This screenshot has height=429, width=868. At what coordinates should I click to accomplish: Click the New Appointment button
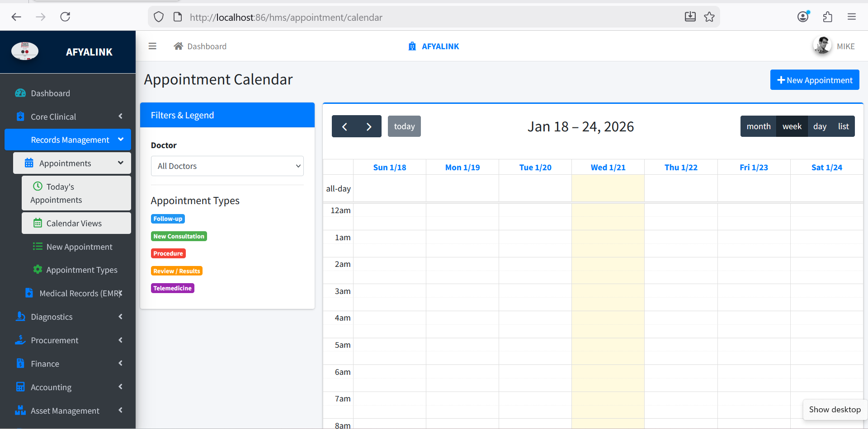tap(814, 80)
